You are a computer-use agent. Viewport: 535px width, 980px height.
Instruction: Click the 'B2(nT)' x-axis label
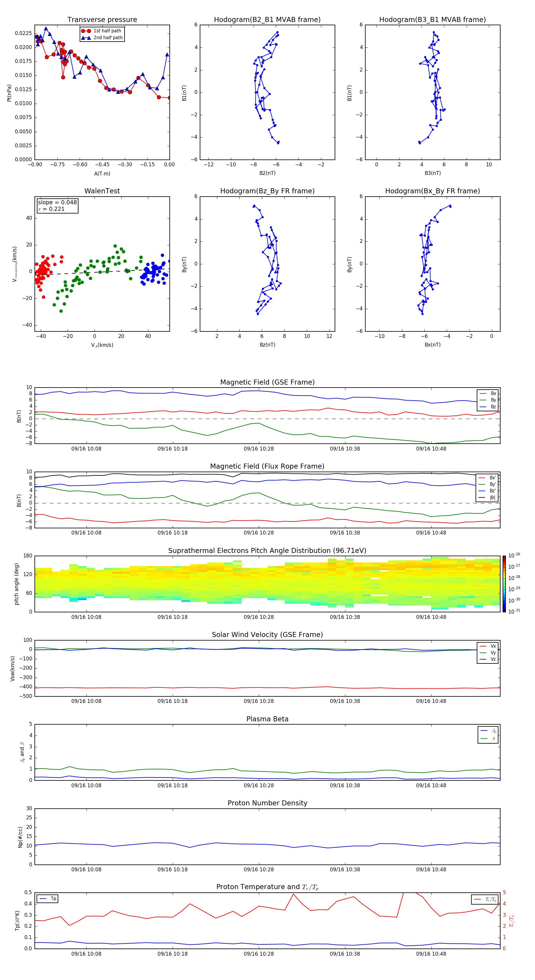267,173
